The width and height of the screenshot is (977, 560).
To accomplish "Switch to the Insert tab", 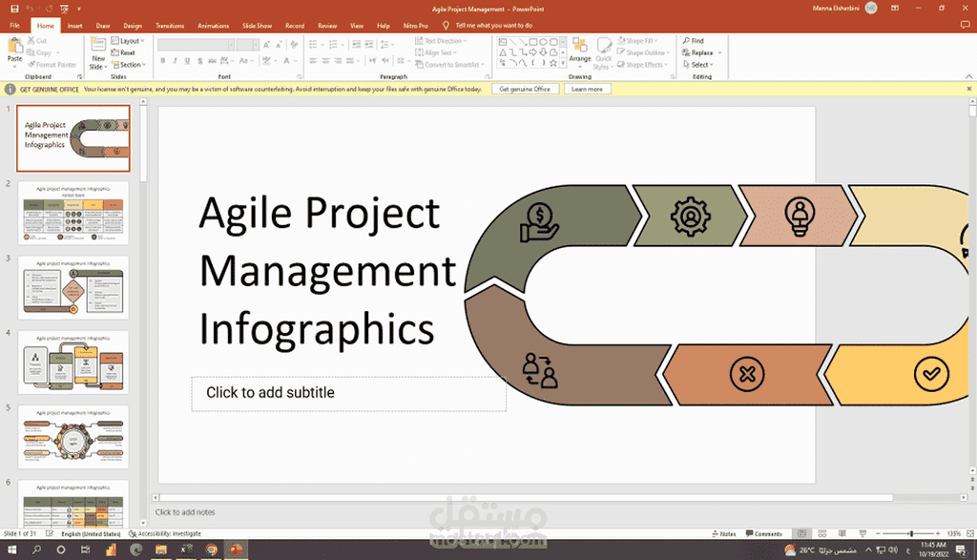I will (74, 26).
